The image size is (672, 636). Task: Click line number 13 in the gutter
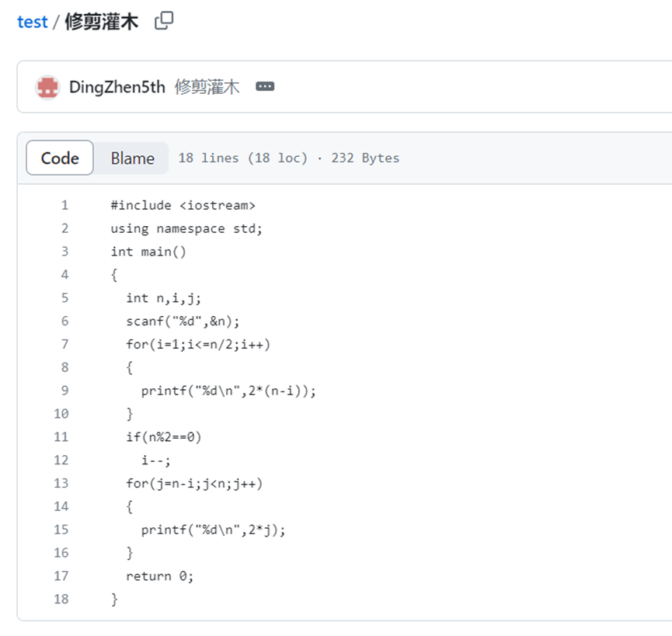pos(61,484)
